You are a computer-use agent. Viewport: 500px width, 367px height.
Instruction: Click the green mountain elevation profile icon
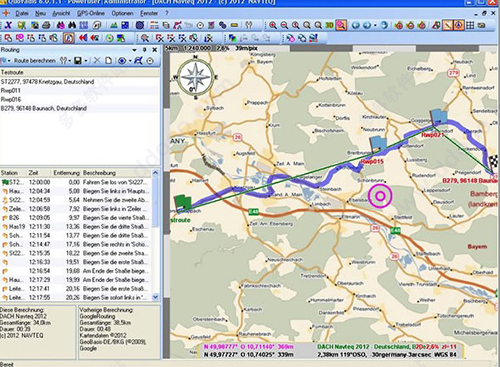coord(114,25)
